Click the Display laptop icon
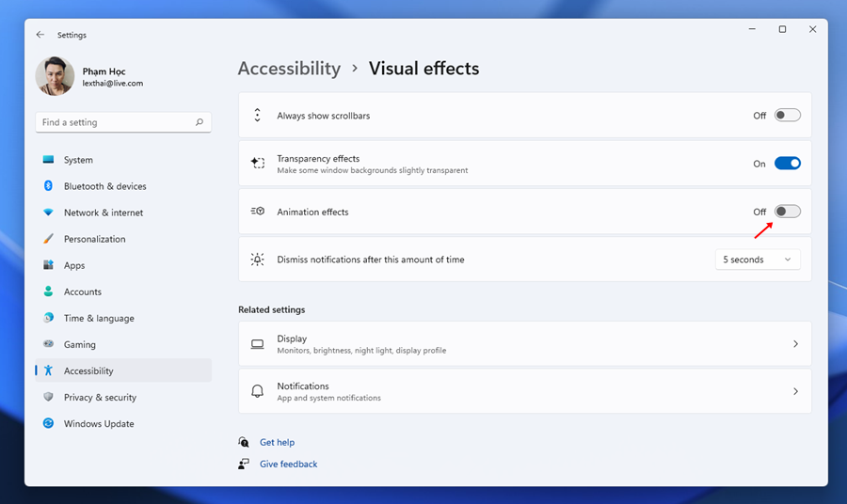This screenshot has width=847, height=504. click(257, 344)
